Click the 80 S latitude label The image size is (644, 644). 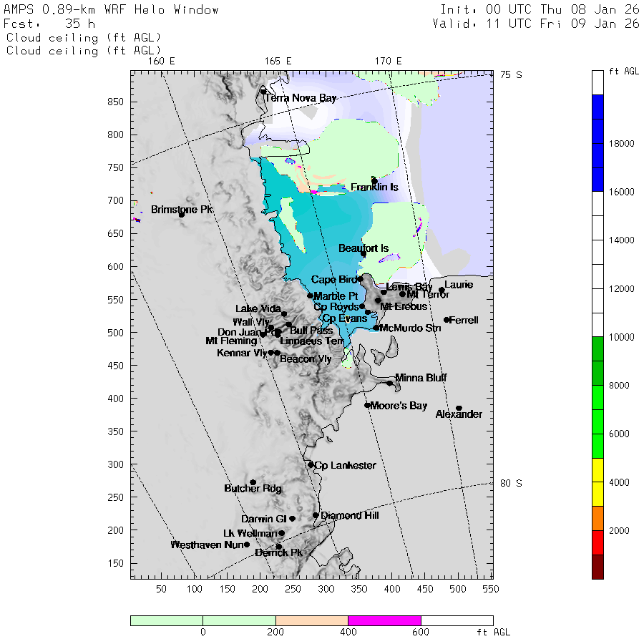pos(511,484)
